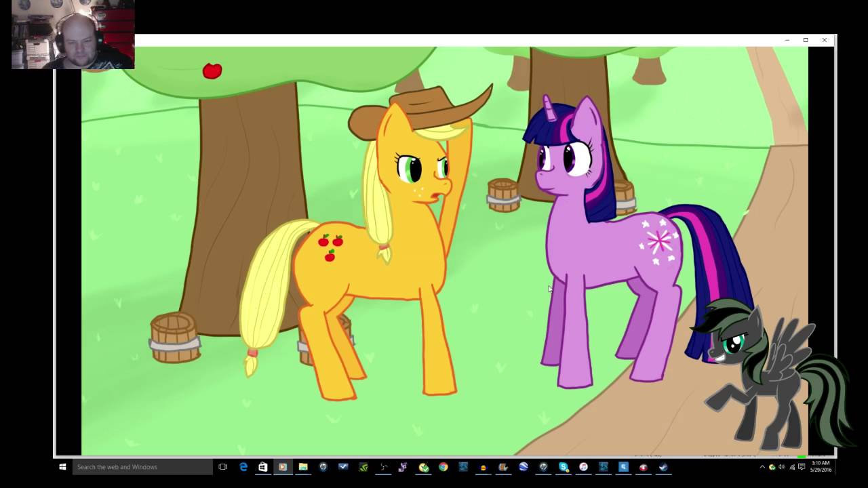Expand hidden system tray icons
This screenshot has width=868, height=488.
point(762,467)
